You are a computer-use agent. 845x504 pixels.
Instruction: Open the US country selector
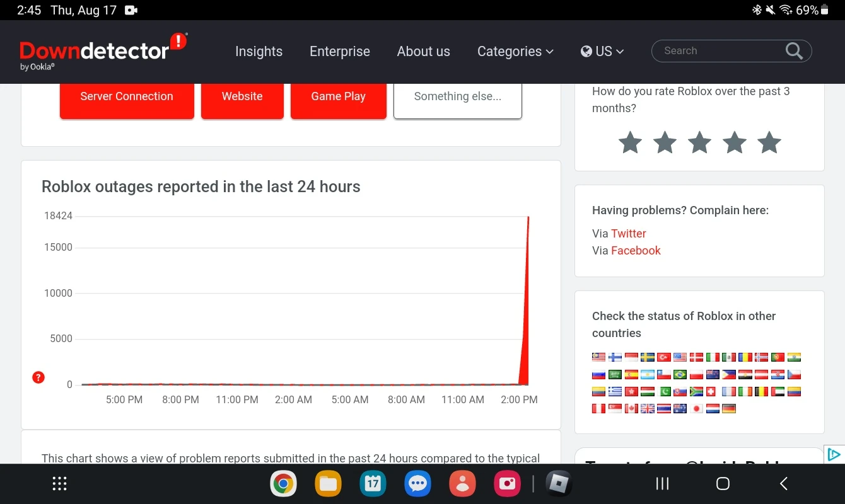click(601, 51)
